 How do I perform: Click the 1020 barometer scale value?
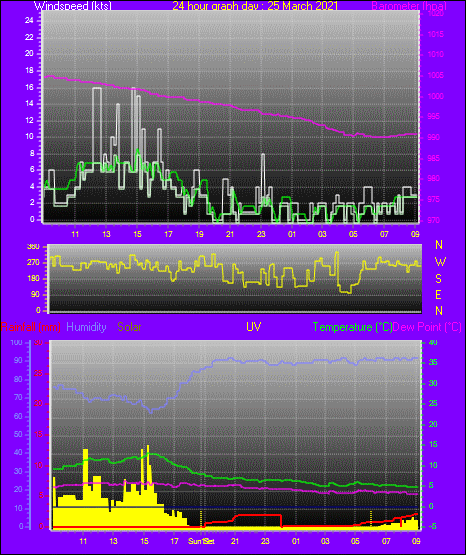click(436, 13)
